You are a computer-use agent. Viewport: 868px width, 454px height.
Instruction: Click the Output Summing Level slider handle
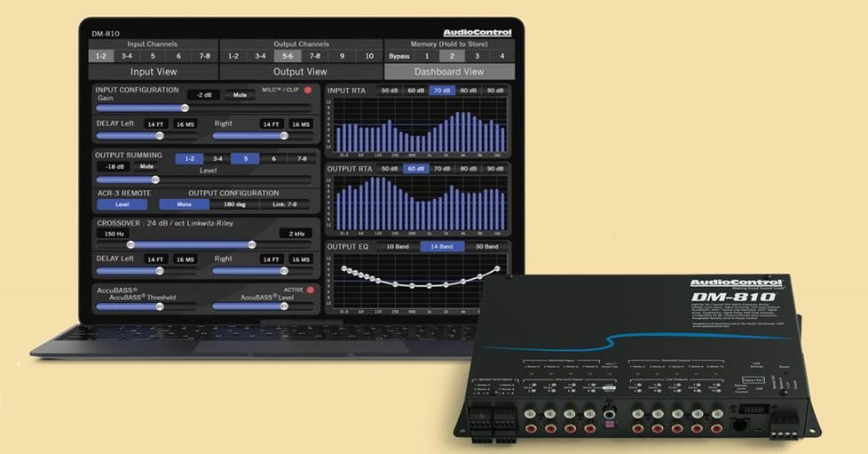[x=155, y=179]
